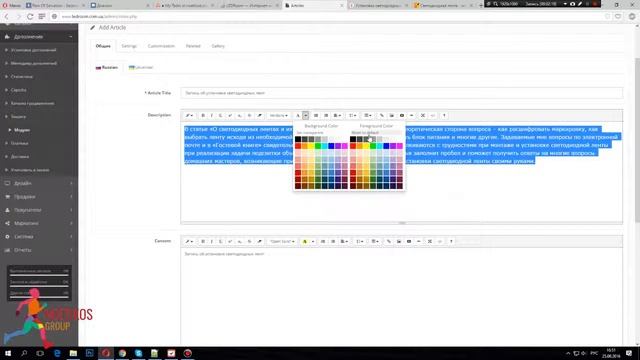Viewport: 640px width, 360px height.
Task: Click eraser icon in Content editor toolbar
Action: (260, 241)
